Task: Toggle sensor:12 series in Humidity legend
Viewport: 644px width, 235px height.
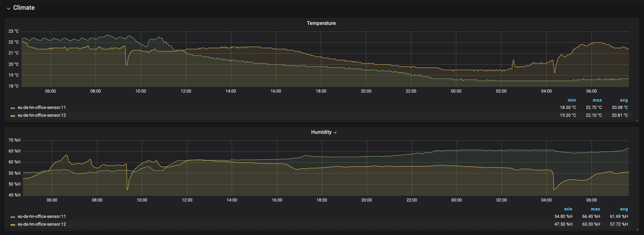Action: click(x=41, y=224)
